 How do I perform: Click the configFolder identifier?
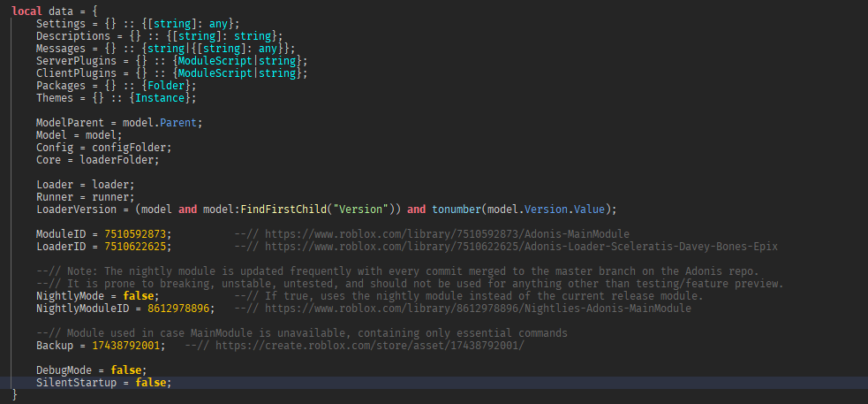pyautogui.click(x=135, y=148)
